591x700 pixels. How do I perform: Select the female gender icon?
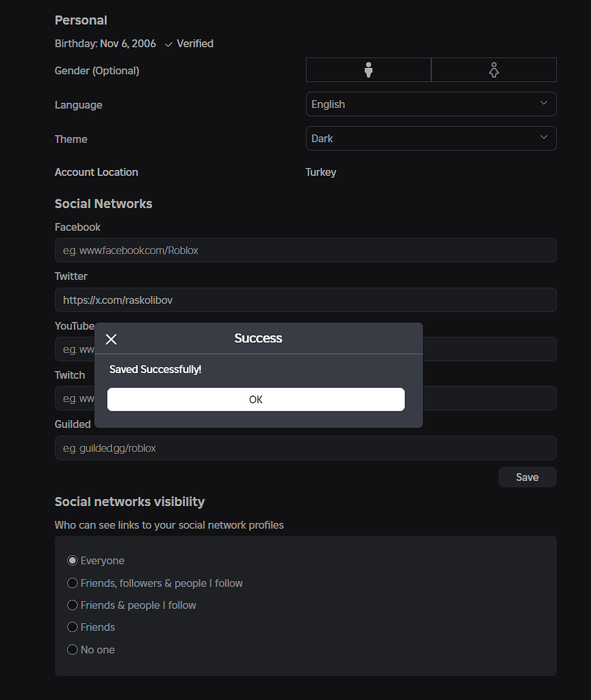click(x=493, y=69)
